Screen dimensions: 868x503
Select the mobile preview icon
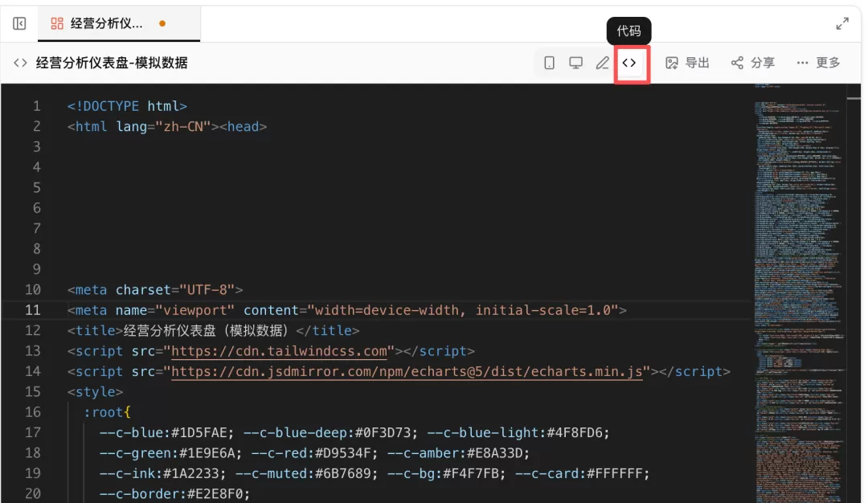(x=549, y=63)
